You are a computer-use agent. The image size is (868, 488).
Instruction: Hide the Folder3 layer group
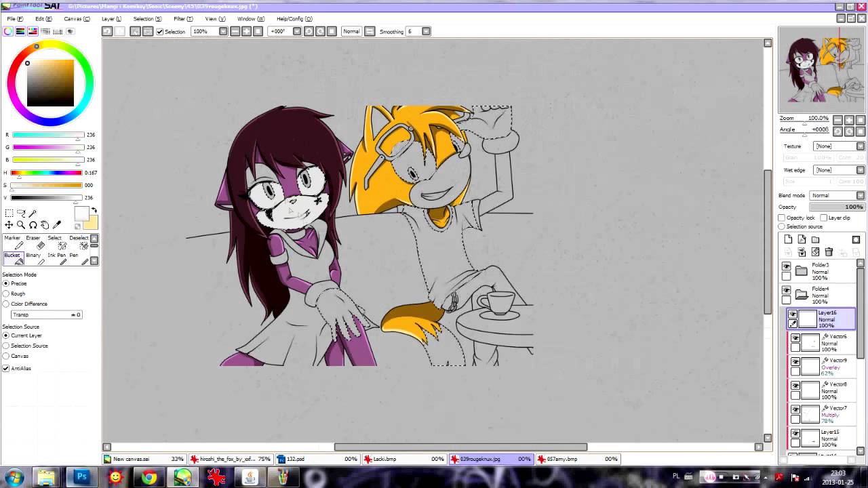[x=787, y=266]
